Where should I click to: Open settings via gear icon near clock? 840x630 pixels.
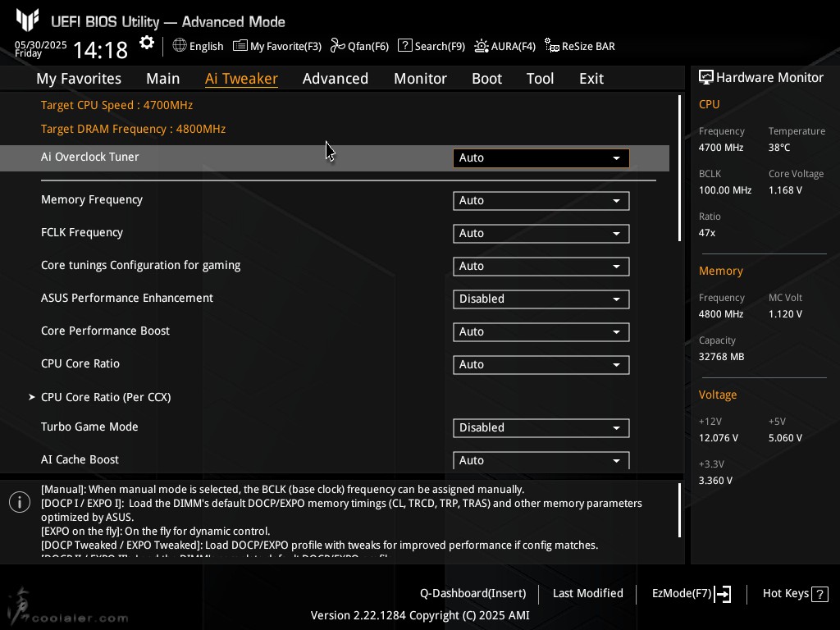(146, 43)
